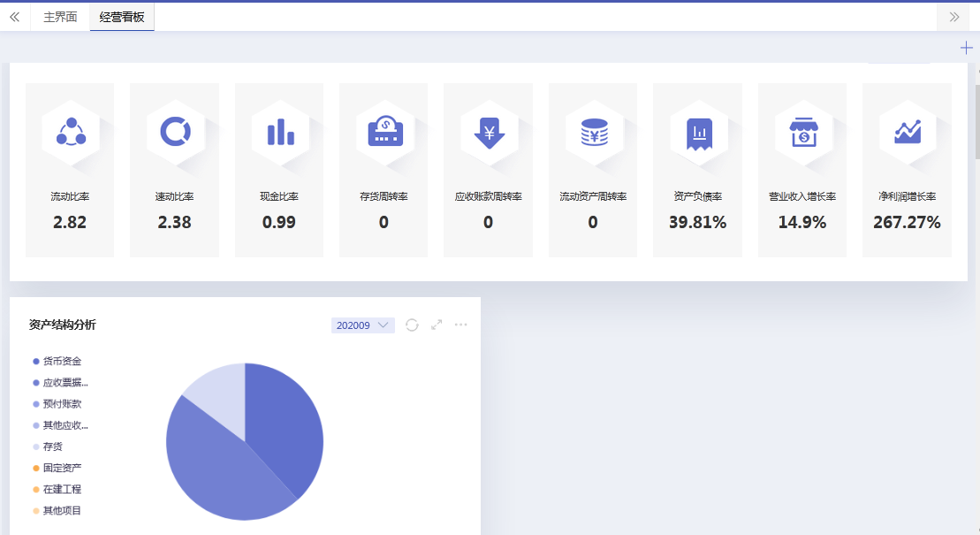Viewport: 980px width, 535px height.
Task: Open the 营业收入增长率 store icon
Action: click(802, 133)
